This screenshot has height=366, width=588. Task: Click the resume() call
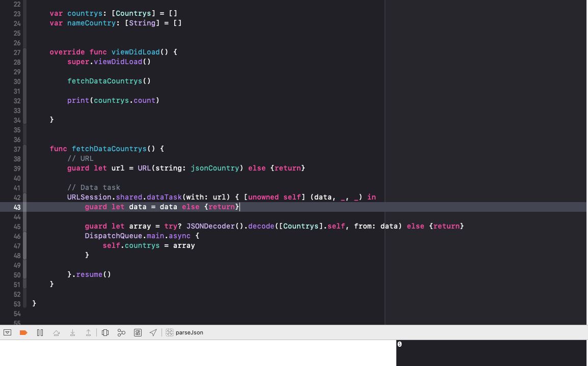click(x=93, y=274)
